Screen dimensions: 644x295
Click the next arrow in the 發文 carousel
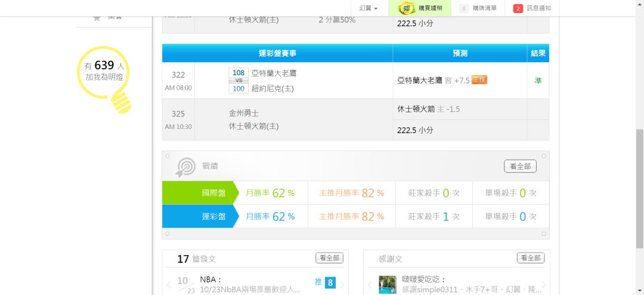click(342, 284)
